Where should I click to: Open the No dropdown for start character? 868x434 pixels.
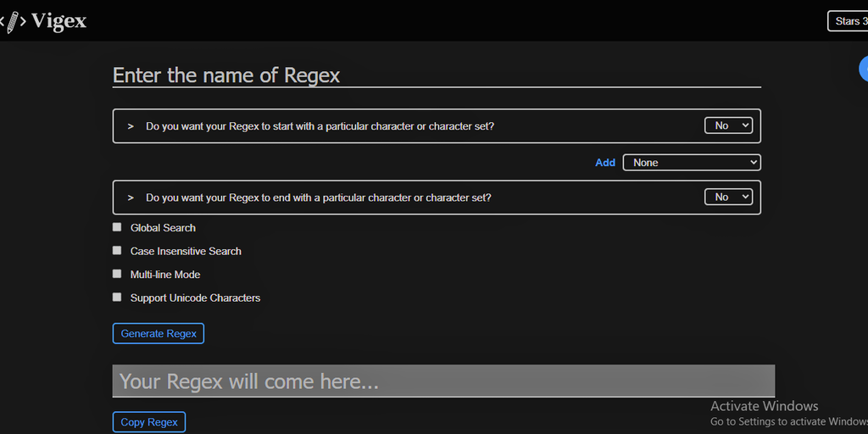point(728,125)
